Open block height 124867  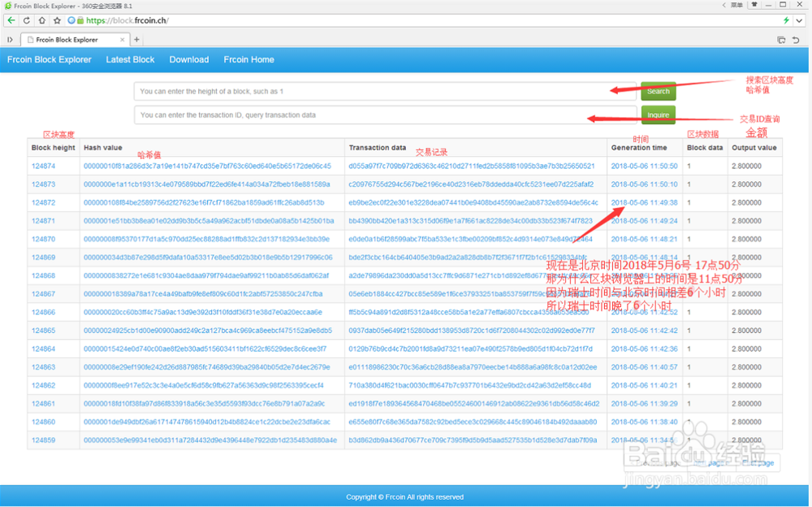click(43, 294)
